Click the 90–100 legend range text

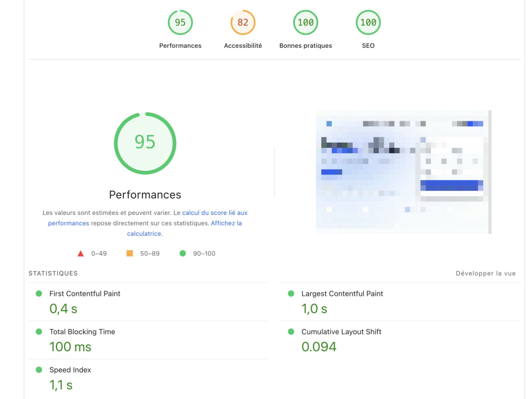204,253
